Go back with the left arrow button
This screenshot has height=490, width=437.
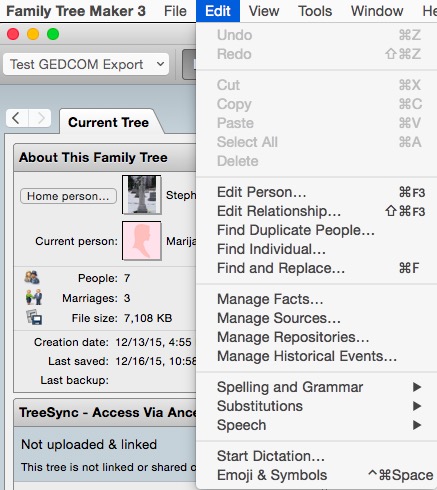[x=17, y=118]
